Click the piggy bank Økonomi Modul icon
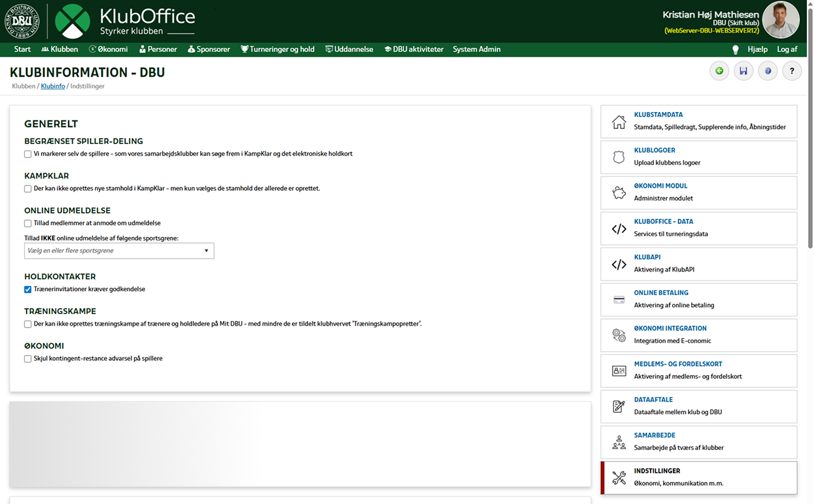This screenshot has height=504, width=814. click(619, 193)
